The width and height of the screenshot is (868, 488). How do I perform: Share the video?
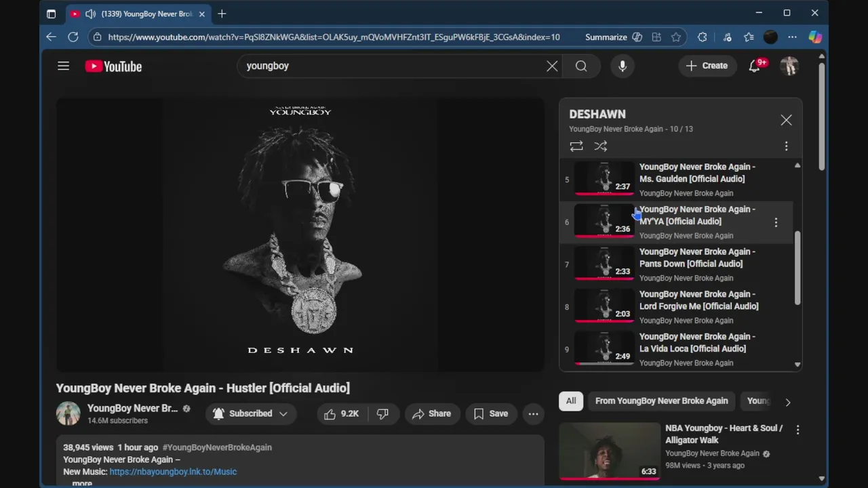tap(431, 413)
